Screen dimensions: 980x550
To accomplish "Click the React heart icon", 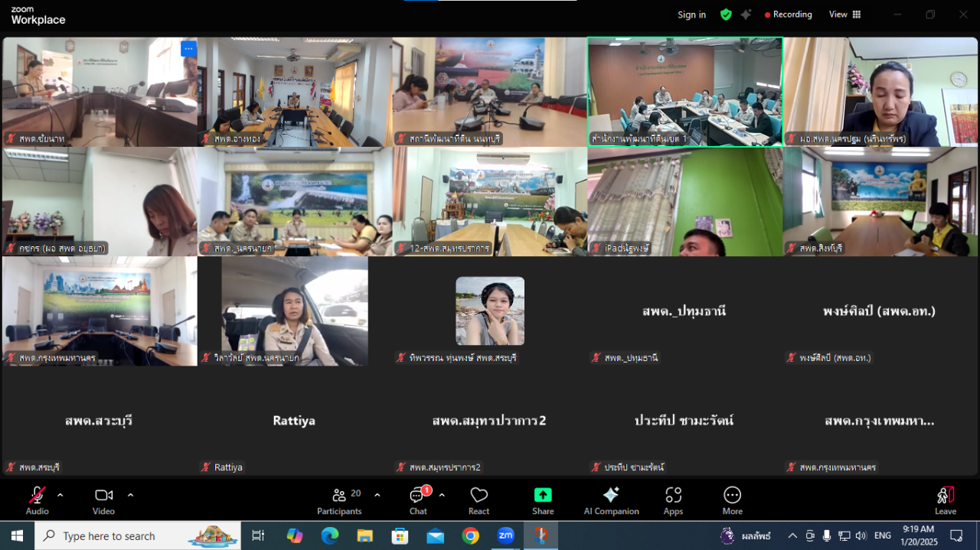I will (x=479, y=500).
